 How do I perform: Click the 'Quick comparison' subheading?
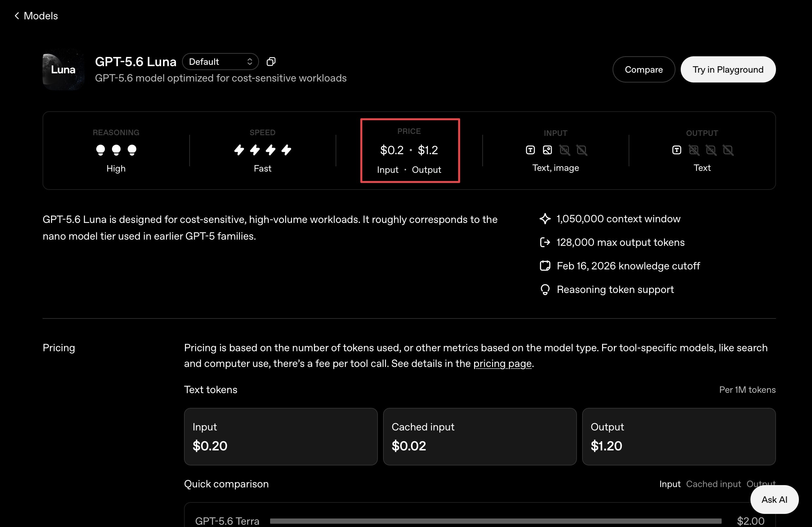click(226, 484)
